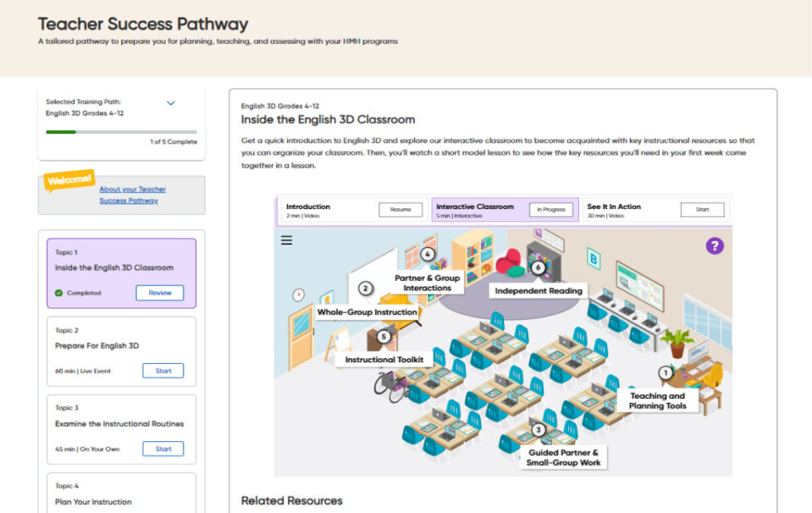Click the green Completed checkmark icon
Image resolution: width=812 pixels, height=513 pixels.
(x=59, y=293)
